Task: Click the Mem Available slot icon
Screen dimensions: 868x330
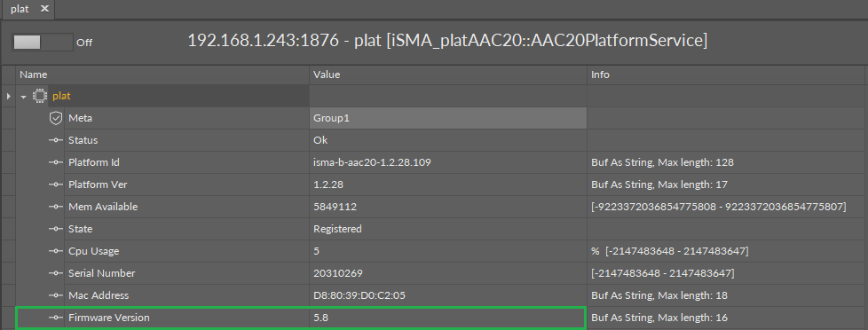Action: (55, 207)
